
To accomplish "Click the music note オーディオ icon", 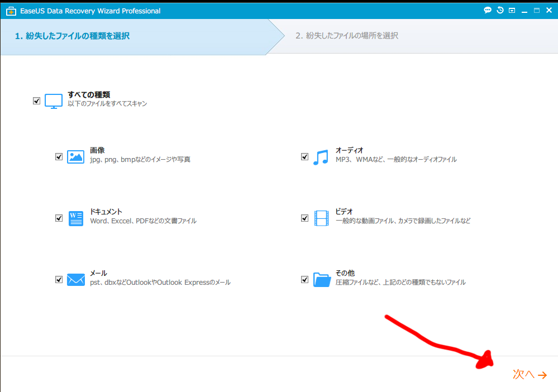I will pos(321,157).
